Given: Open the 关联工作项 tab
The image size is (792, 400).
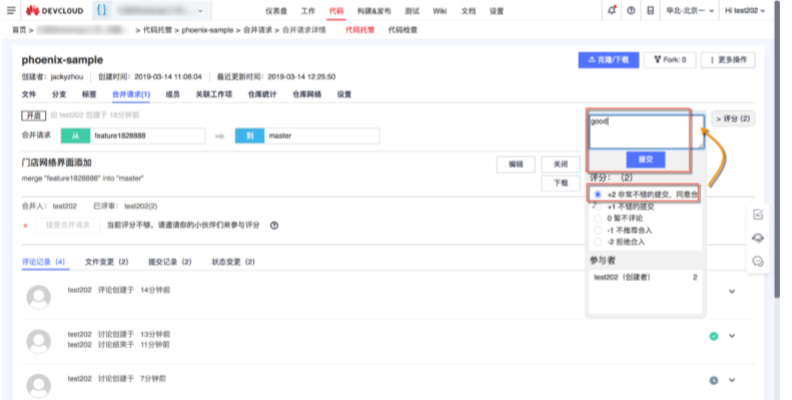Looking at the screenshot, I should coord(214,94).
